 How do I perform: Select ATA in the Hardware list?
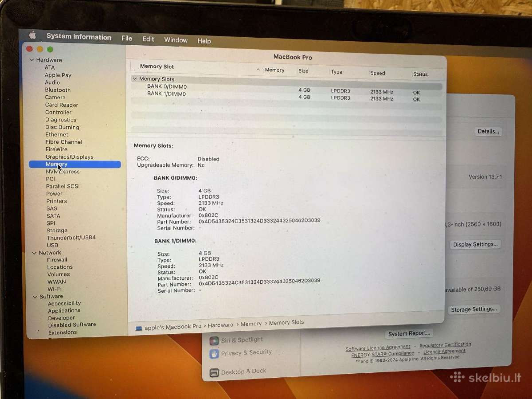click(50, 67)
